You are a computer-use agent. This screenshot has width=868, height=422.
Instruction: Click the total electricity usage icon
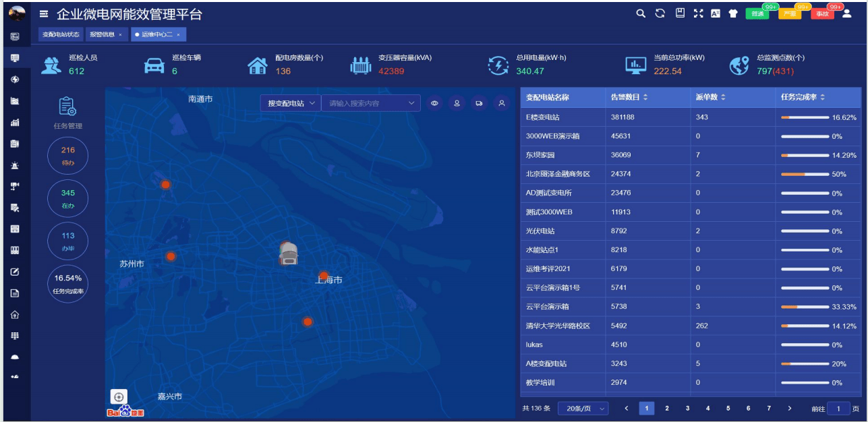point(498,65)
